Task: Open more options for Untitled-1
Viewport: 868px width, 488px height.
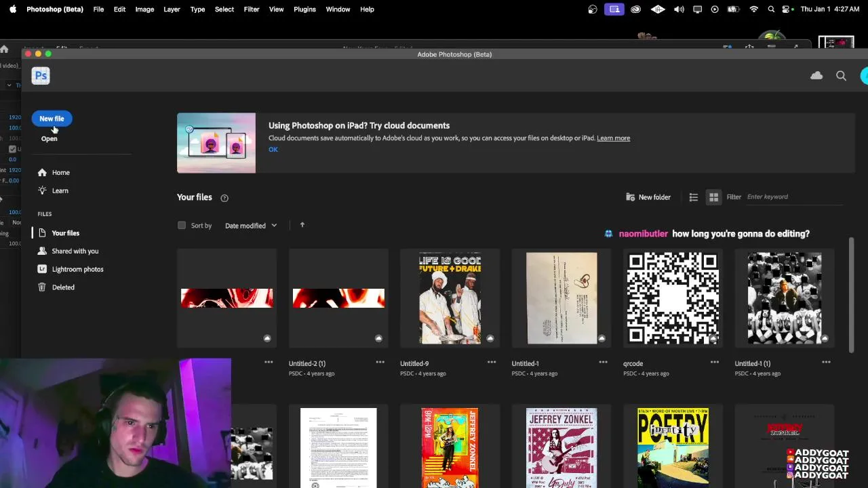Action: pyautogui.click(x=603, y=363)
